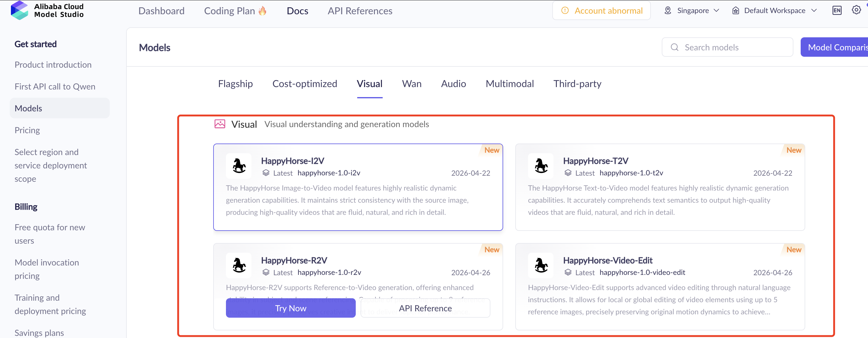
Task: Click the magnifier icon in search box
Action: (x=675, y=47)
